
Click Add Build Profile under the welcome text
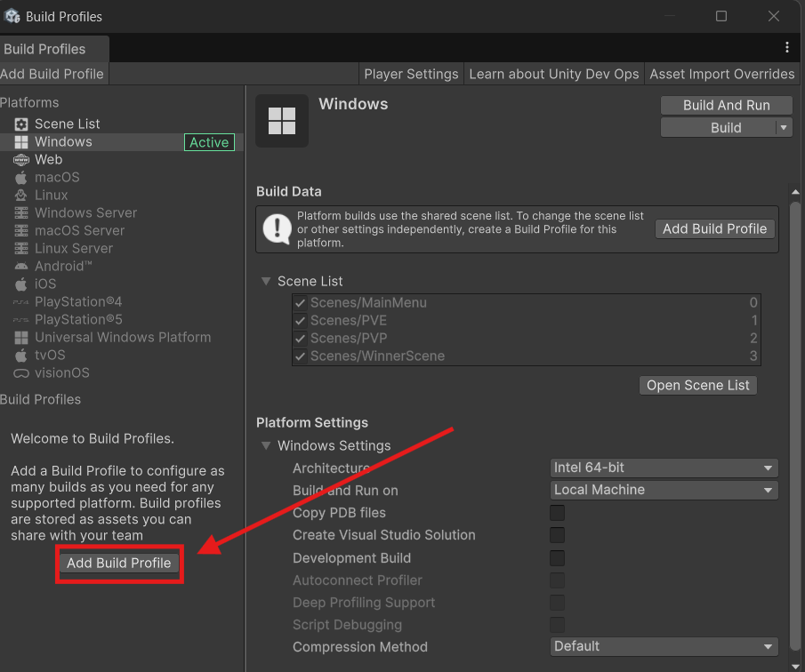click(119, 563)
